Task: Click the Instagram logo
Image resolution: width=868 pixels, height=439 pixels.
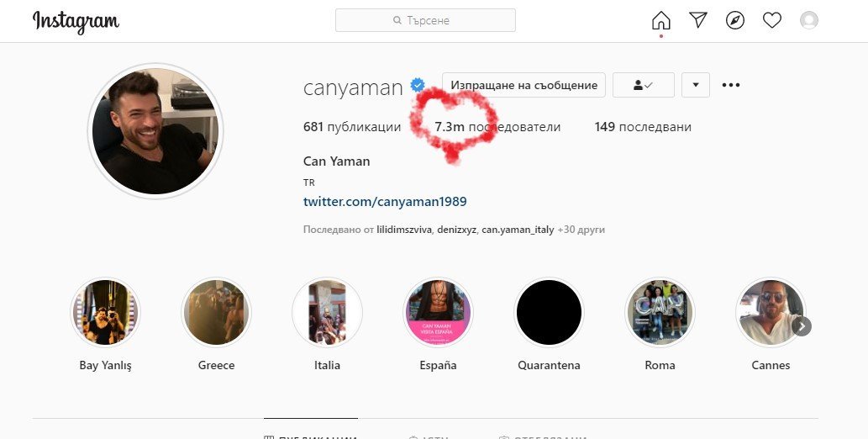Action: coord(76,22)
